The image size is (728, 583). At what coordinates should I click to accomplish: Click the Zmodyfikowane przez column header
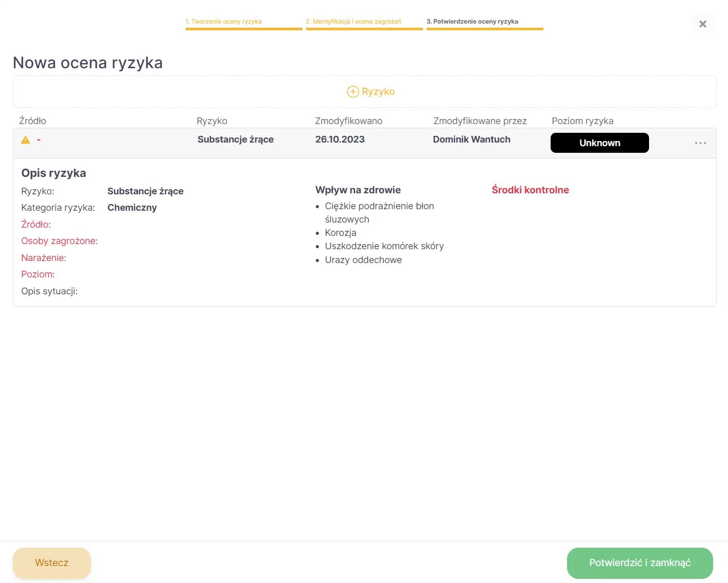coord(480,121)
